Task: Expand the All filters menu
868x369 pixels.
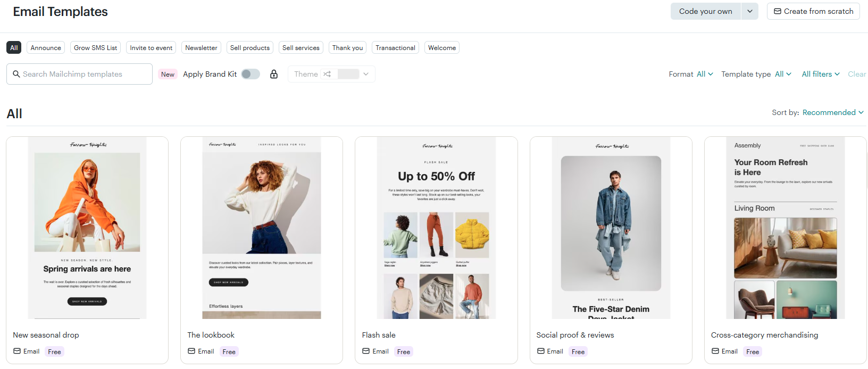Action: [821, 74]
